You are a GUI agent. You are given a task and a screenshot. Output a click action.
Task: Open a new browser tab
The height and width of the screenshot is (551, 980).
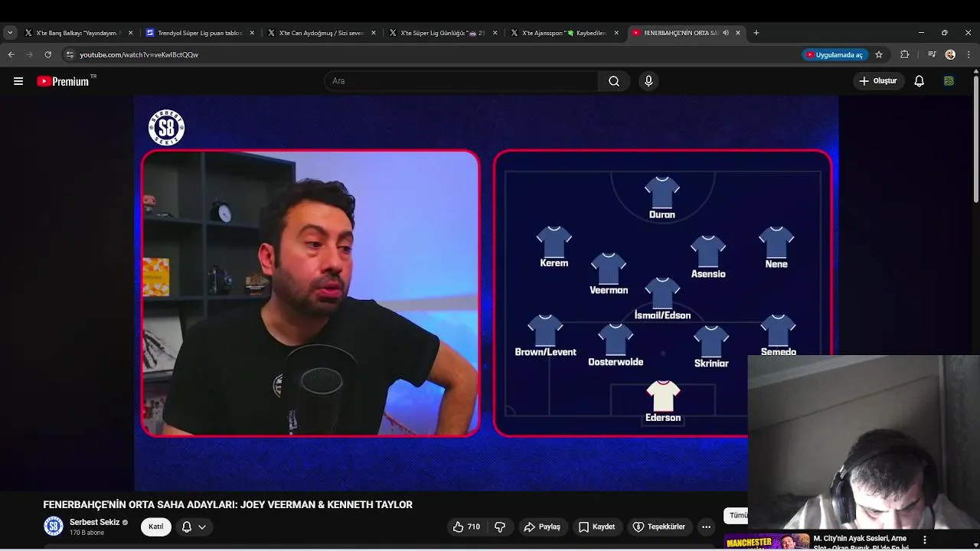tap(756, 33)
